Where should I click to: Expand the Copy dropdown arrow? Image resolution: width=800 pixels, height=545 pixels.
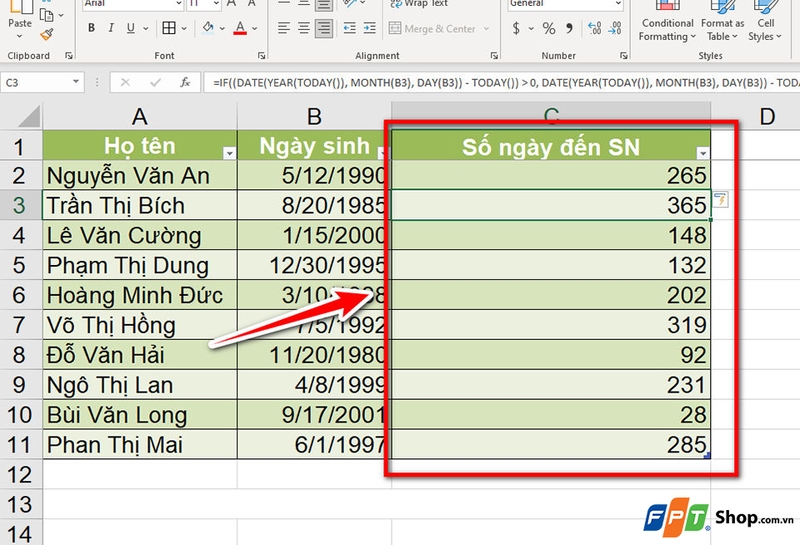(x=61, y=15)
